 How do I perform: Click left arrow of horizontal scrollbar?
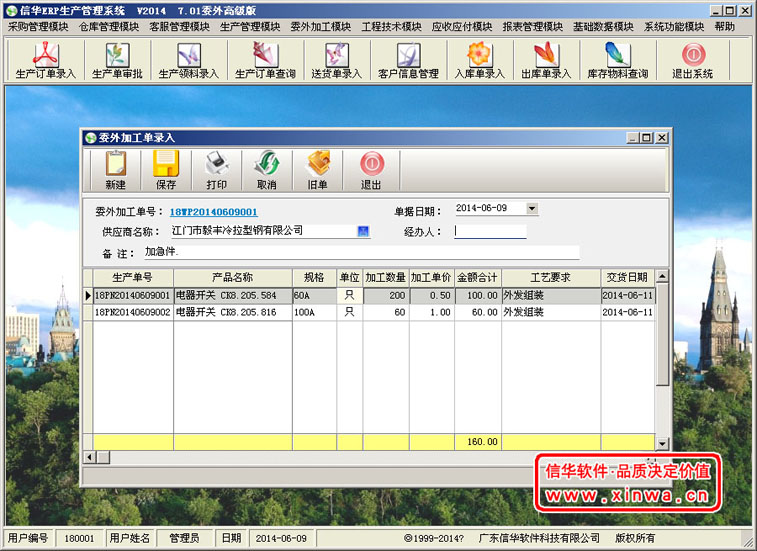[x=89, y=456]
